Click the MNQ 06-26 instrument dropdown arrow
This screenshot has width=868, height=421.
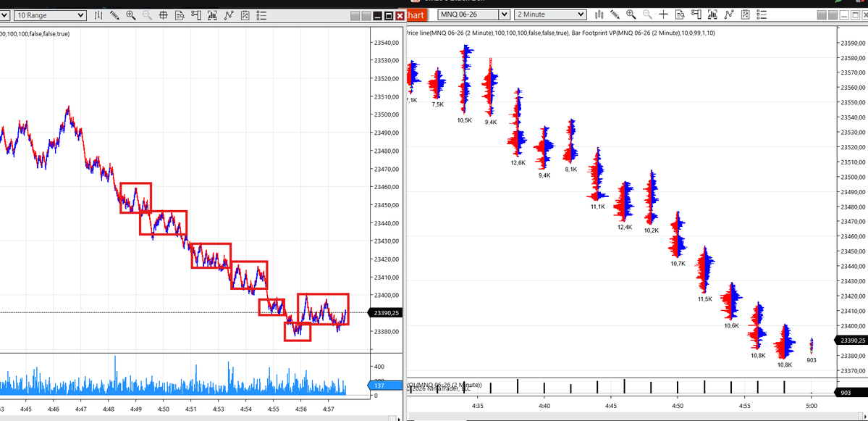click(x=504, y=14)
